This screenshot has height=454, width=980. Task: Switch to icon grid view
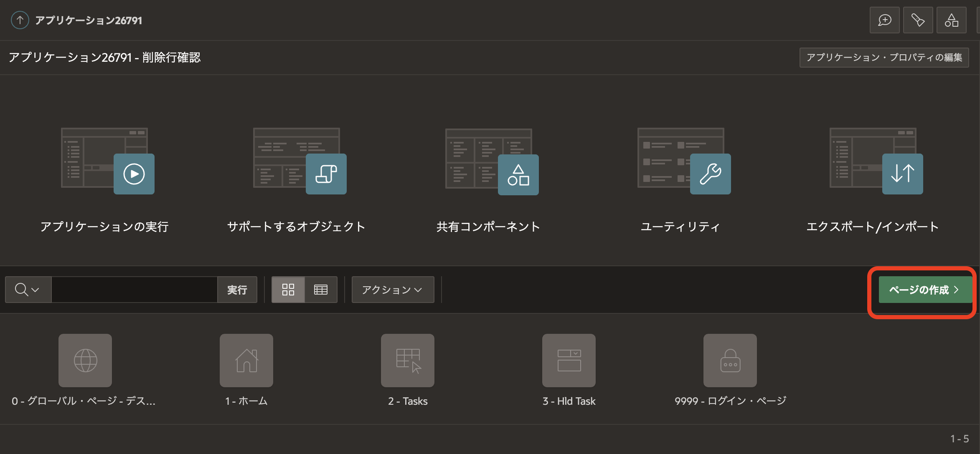[x=288, y=290]
